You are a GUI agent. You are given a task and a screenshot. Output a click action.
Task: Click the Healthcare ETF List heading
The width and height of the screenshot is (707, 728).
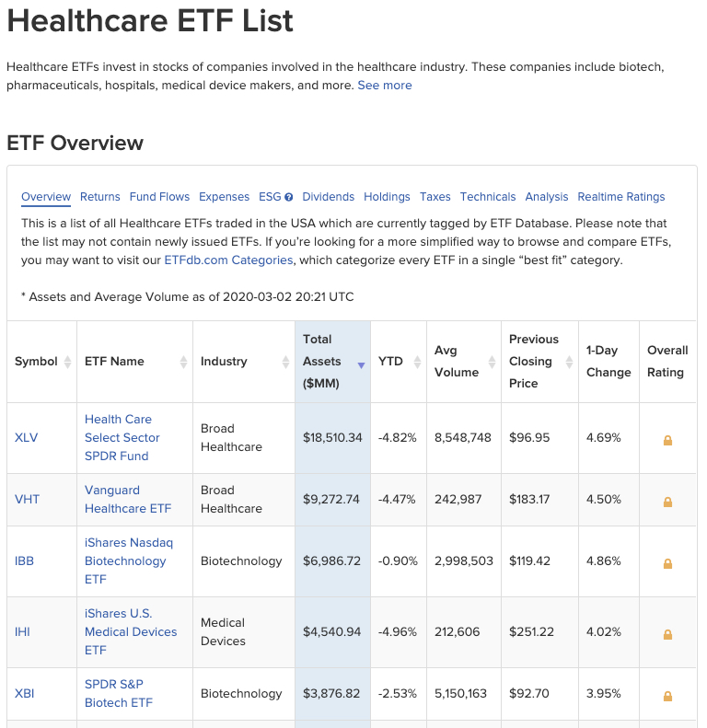point(150,21)
